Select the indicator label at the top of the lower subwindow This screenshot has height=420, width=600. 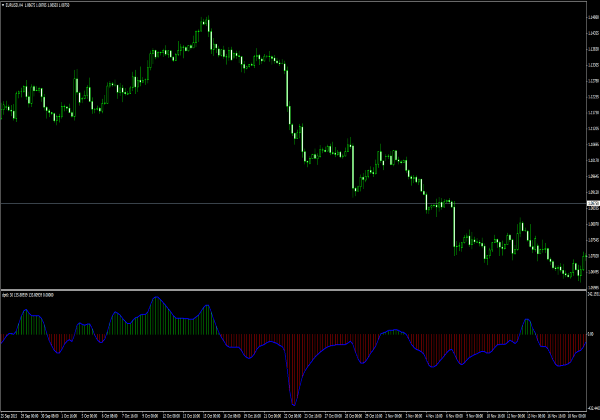pyautogui.click(x=28, y=295)
